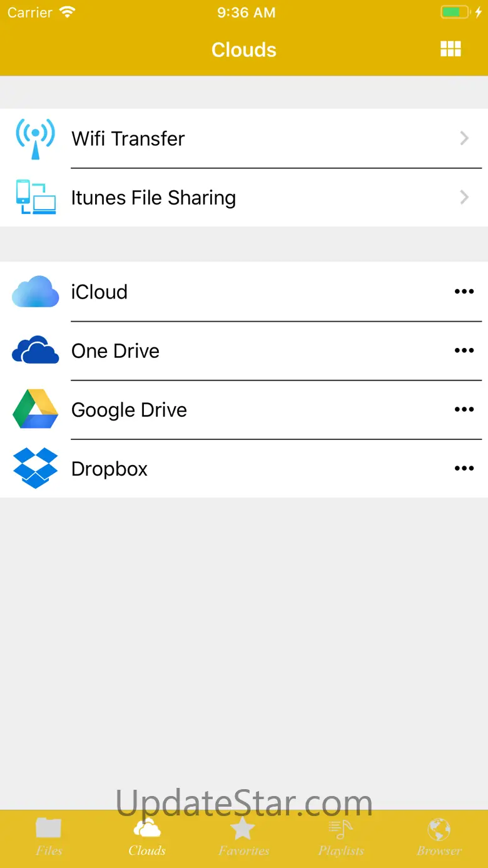The image size is (488, 868).
Task: Choose the Google Drive label text
Action: 130,410
